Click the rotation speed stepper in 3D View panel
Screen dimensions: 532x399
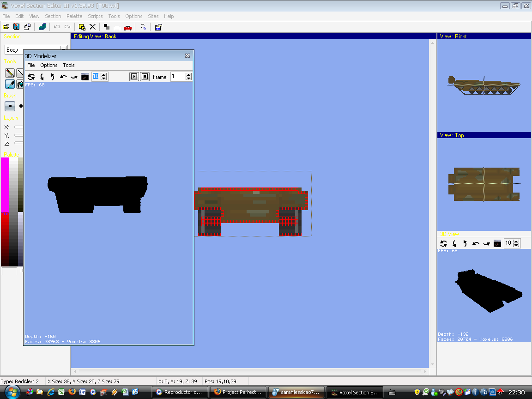click(516, 243)
